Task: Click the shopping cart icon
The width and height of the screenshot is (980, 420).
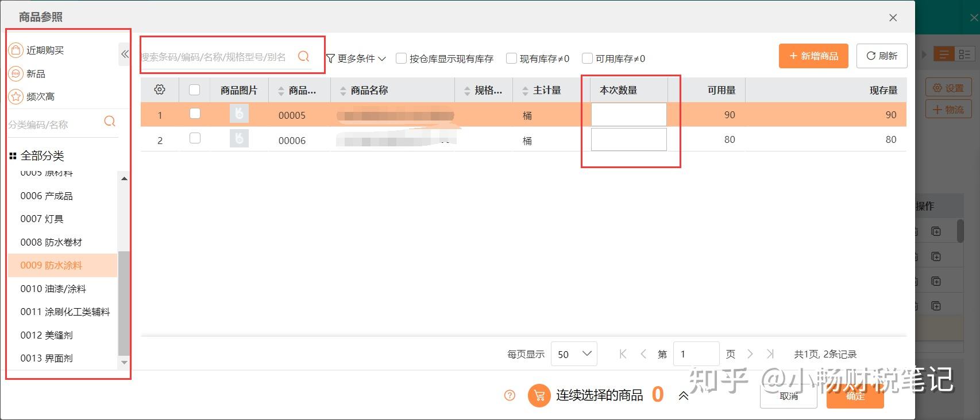Action: pos(539,395)
